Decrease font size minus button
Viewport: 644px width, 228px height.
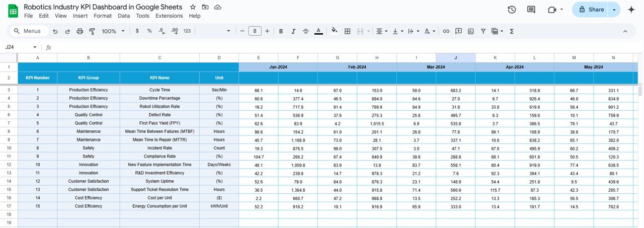click(242, 31)
